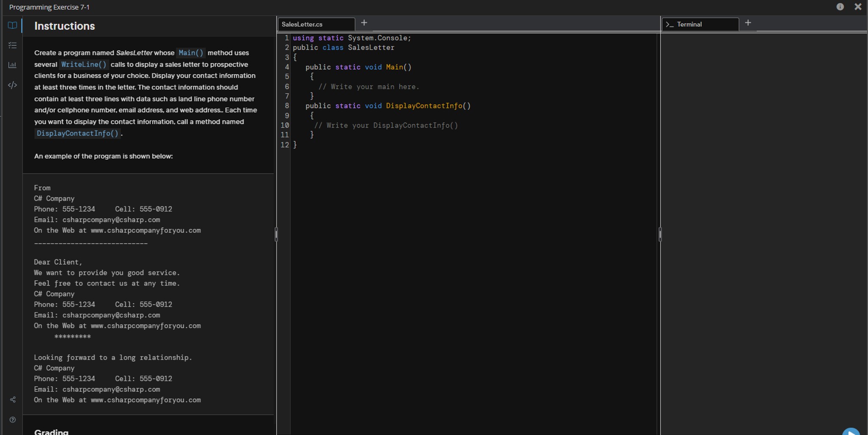Click 'We want to provide you good service.'

click(x=107, y=273)
